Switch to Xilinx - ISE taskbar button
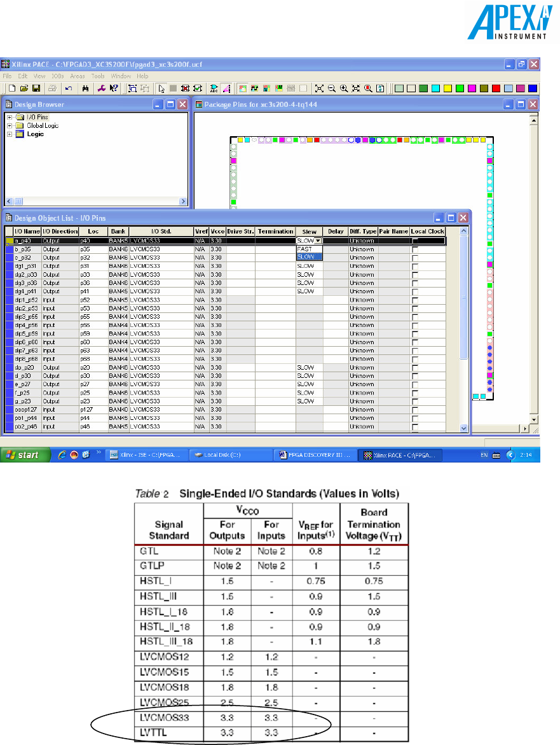Viewport: 560px width, 745px height. click(146, 455)
